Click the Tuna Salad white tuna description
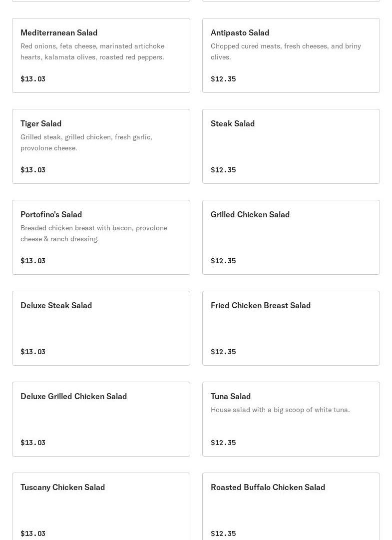 coord(280,410)
